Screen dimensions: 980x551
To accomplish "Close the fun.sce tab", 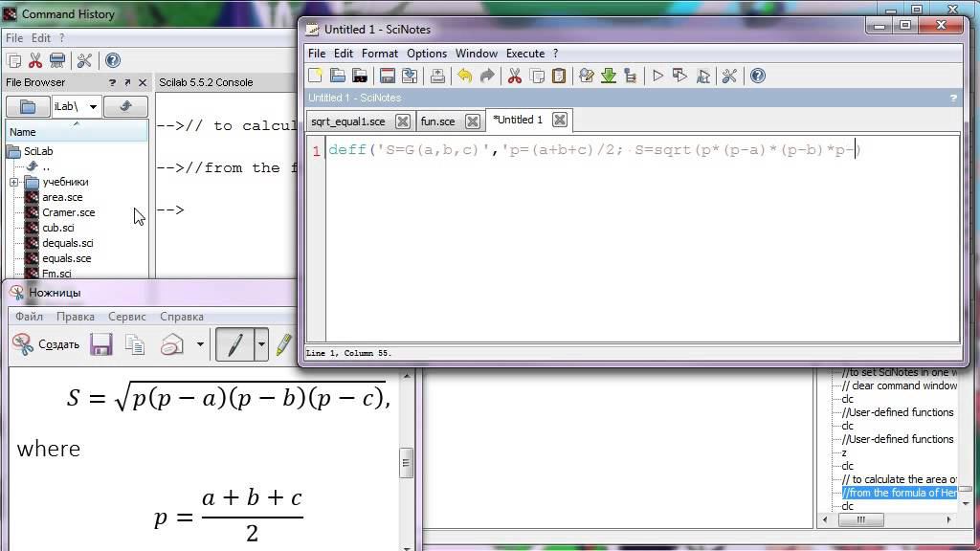I will click(x=473, y=121).
